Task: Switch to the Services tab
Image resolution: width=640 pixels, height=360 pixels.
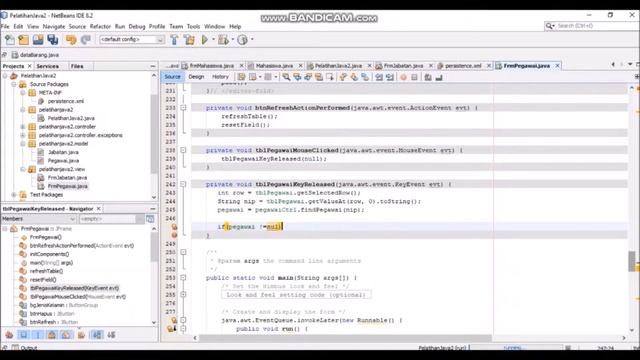Action: (47, 66)
